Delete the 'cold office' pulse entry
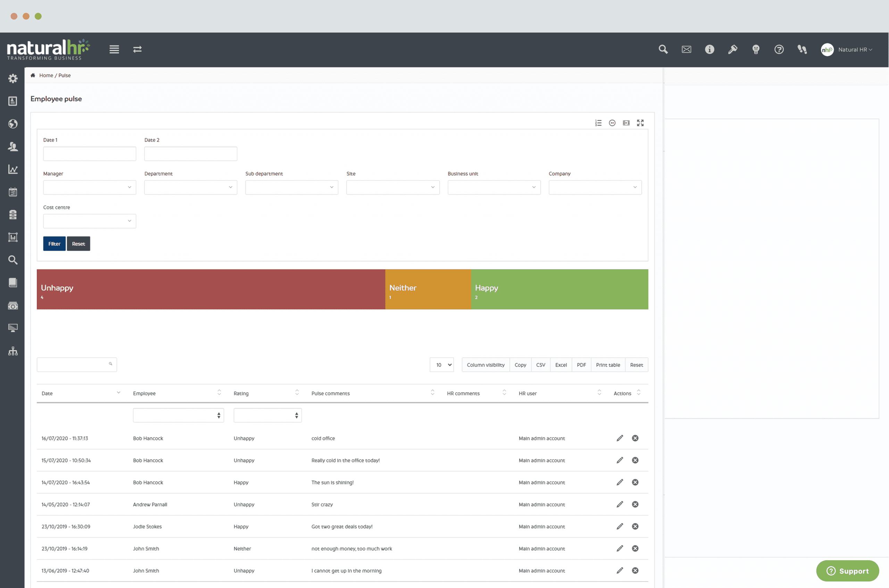The width and height of the screenshot is (889, 588). (x=635, y=438)
